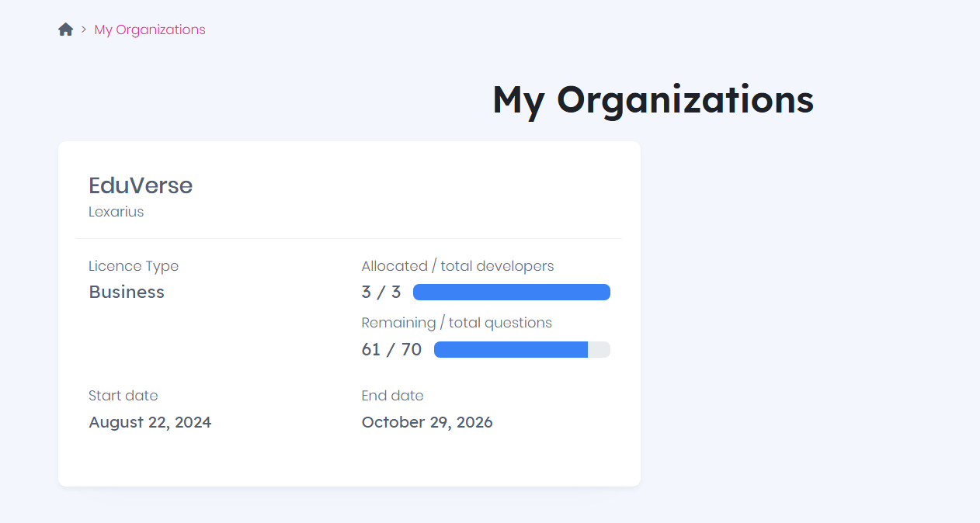
Task: Select the Business licence value
Action: coord(127,292)
